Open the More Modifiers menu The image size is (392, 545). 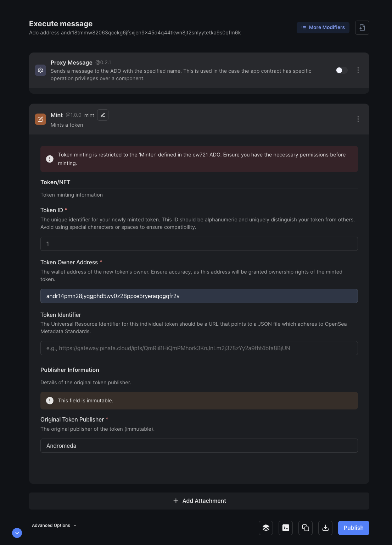click(x=323, y=28)
